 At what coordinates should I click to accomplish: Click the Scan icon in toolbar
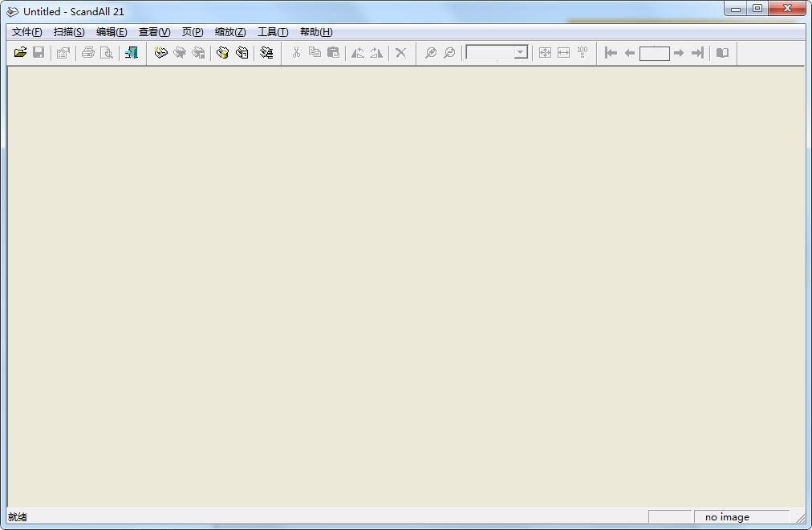point(160,53)
